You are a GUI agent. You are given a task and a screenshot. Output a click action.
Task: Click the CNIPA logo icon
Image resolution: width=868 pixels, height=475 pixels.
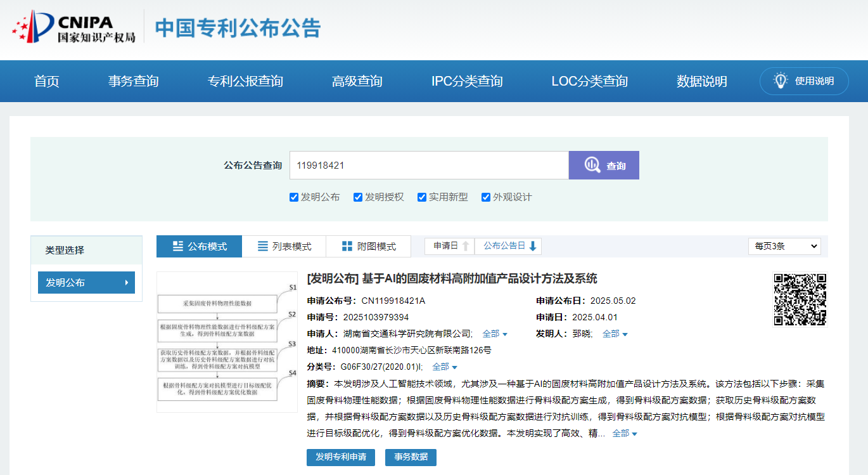click(x=33, y=27)
